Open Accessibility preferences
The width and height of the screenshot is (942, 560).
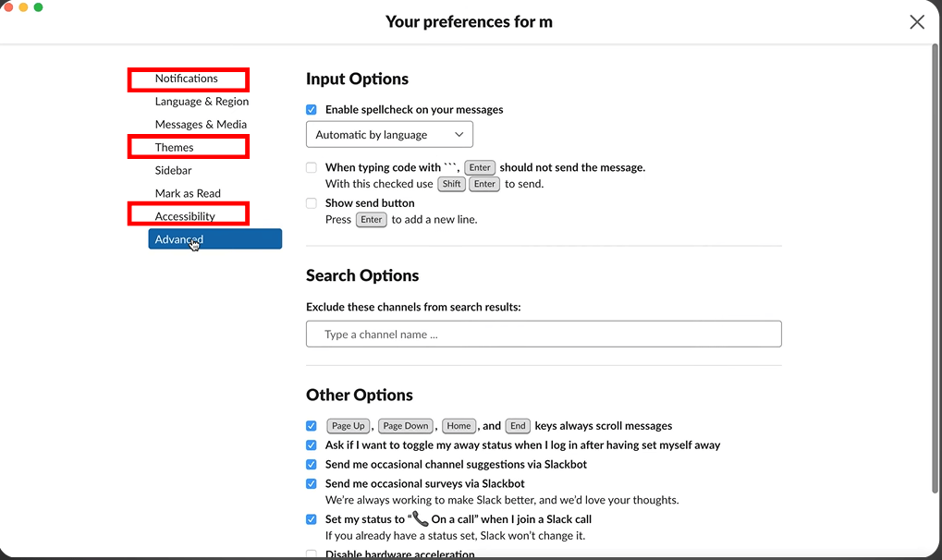pyautogui.click(x=185, y=217)
